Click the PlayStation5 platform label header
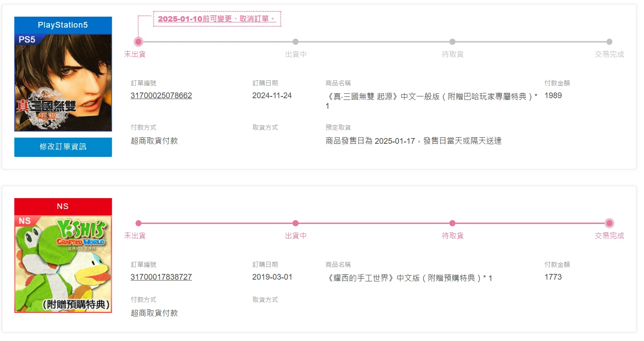 pos(63,25)
